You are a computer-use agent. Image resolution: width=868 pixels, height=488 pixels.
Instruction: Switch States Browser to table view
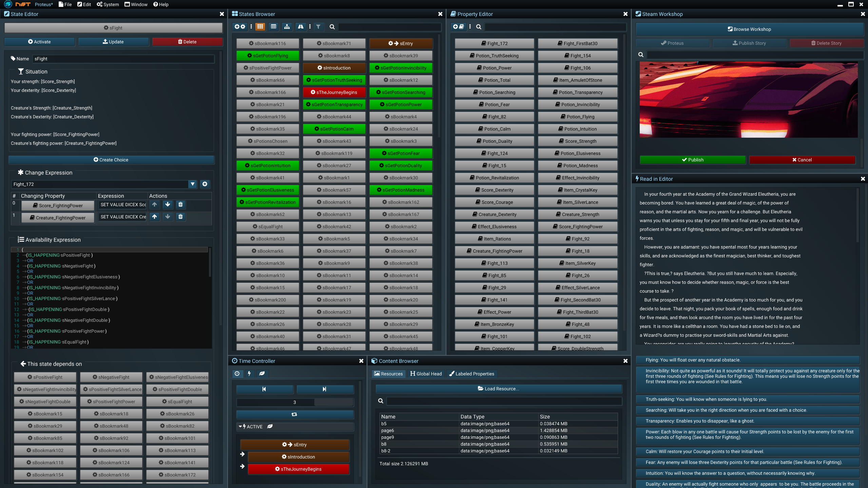273,27
